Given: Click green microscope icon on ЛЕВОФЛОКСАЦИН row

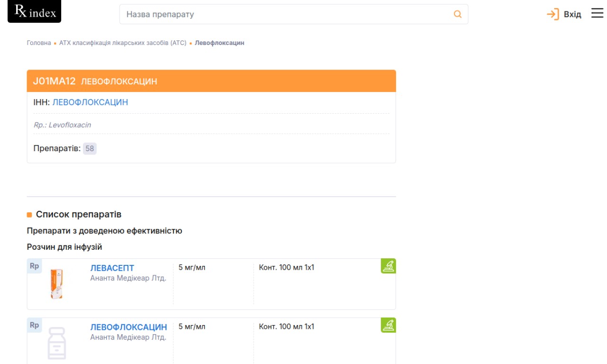Looking at the screenshot, I should [388, 325].
